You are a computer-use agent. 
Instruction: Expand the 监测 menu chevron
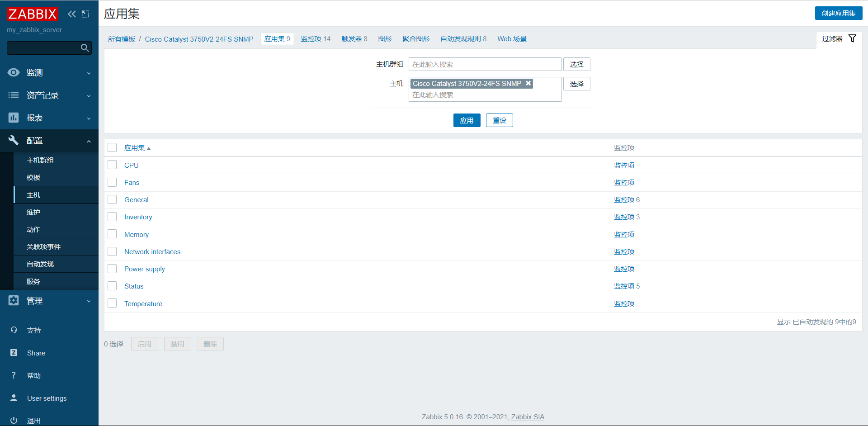[x=89, y=73]
